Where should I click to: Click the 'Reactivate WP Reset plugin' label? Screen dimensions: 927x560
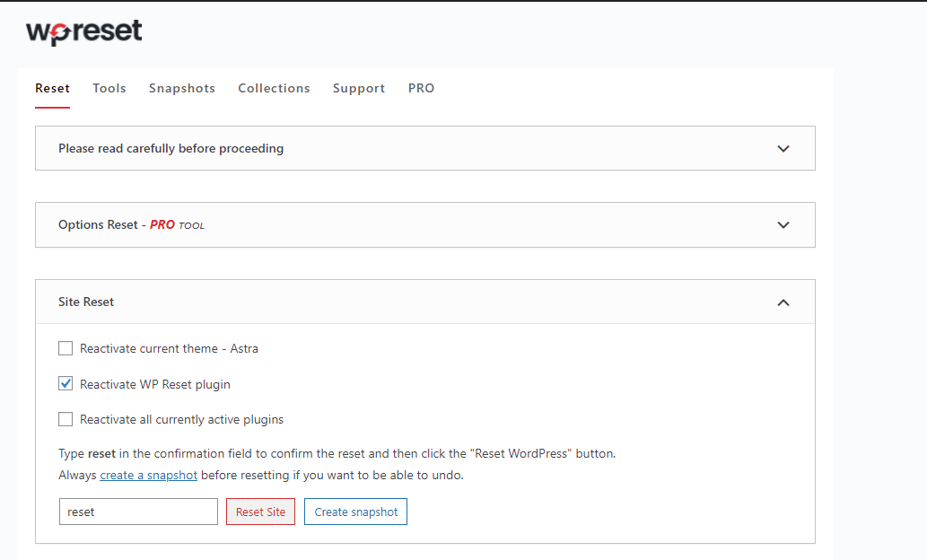[155, 384]
